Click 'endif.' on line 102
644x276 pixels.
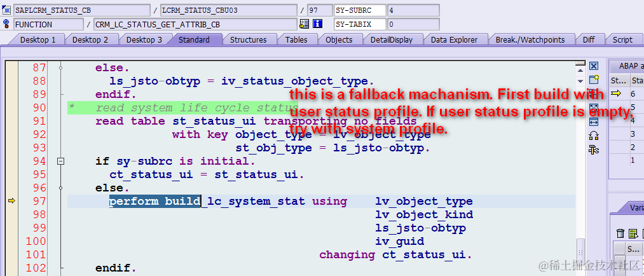[116, 268]
